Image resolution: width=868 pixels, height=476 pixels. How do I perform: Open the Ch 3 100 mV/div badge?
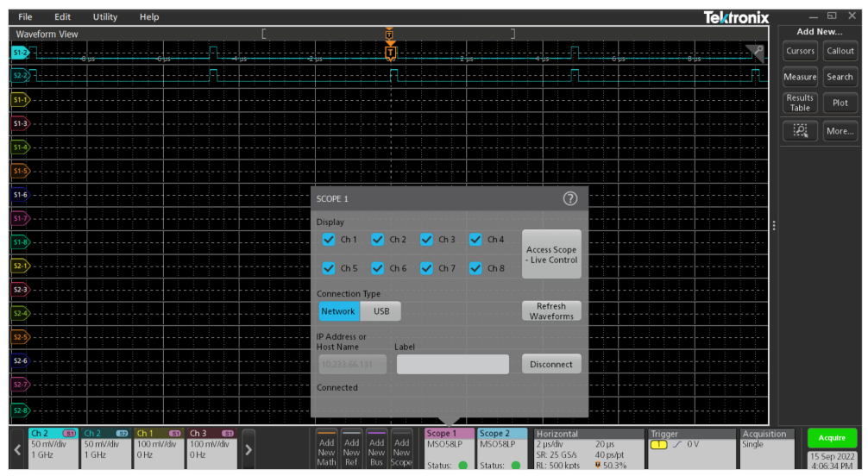click(212, 449)
